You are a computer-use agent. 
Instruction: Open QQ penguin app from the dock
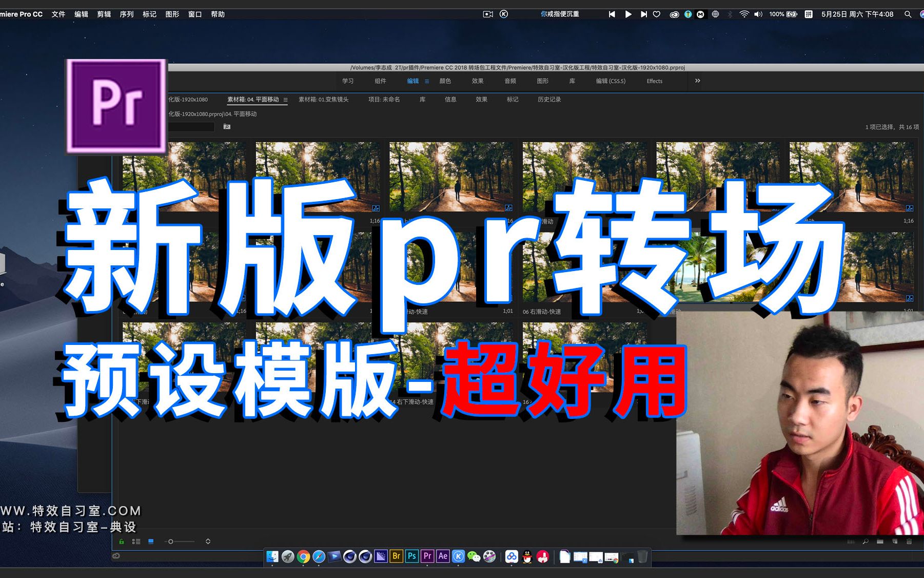(527, 556)
